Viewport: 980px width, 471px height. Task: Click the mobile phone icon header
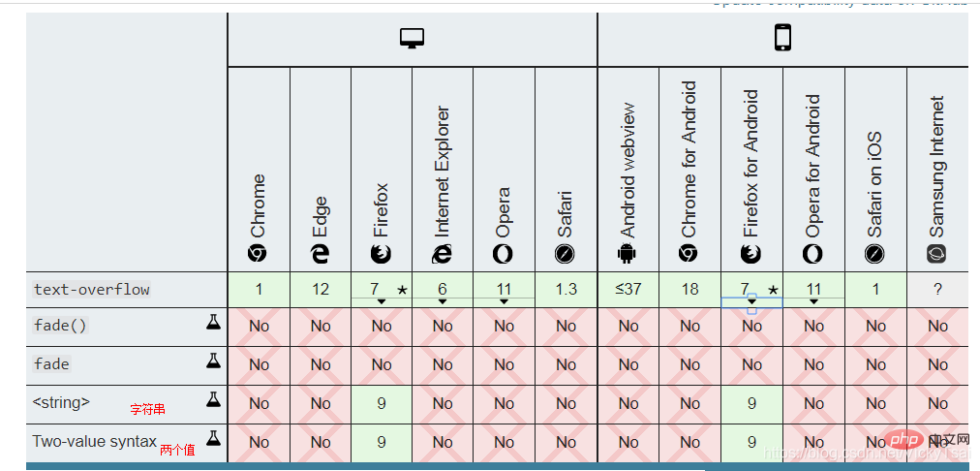click(x=782, y=38)
